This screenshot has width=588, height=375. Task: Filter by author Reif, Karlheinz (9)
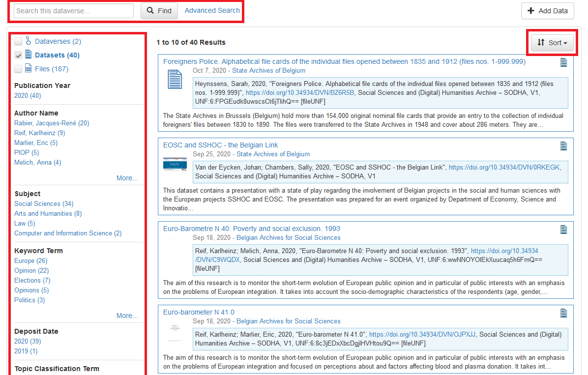[39, 133]
